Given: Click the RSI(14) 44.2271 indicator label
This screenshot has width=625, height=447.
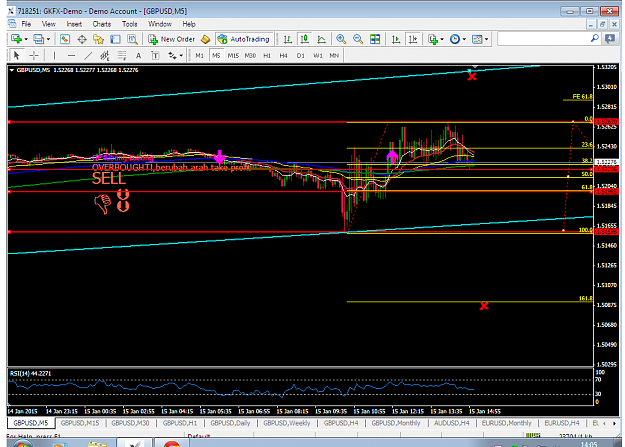Looking at the screenshot, I should point(30,373).
